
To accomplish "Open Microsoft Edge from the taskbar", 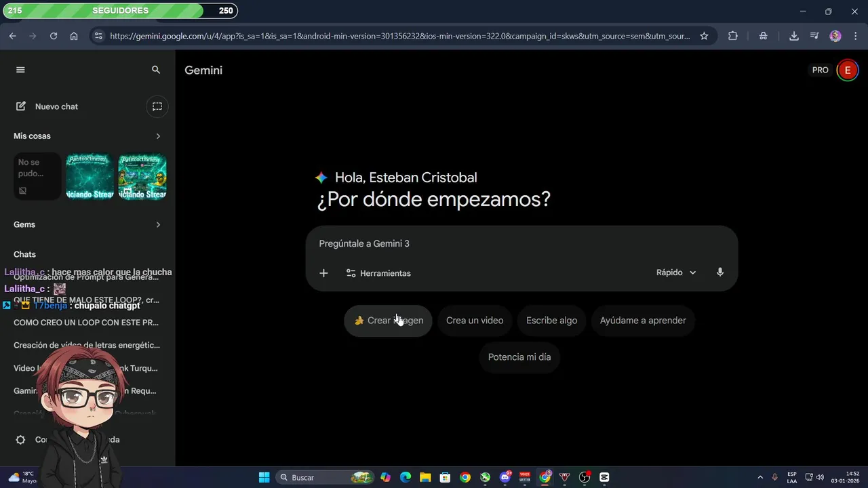I will point(406,477).
